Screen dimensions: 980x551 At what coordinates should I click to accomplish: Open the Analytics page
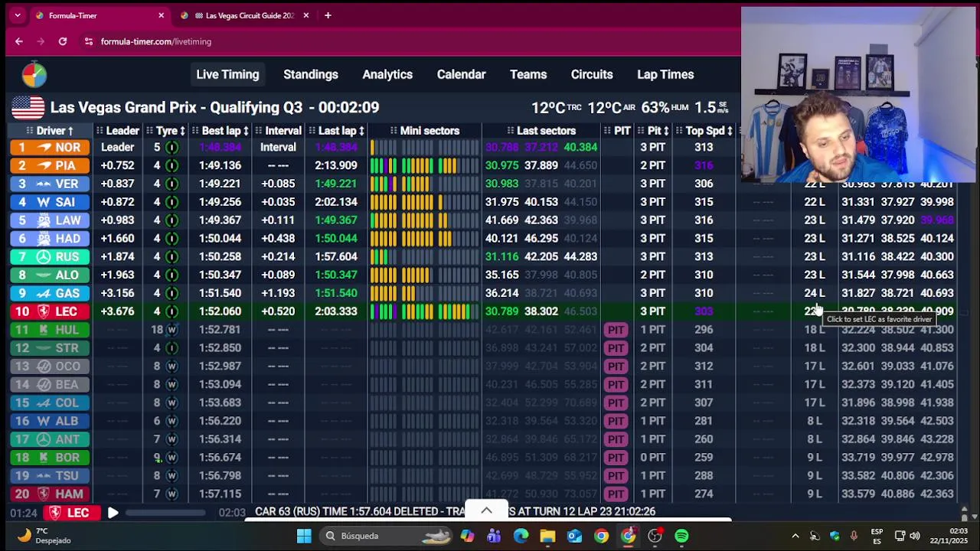pyautogui.click(x=387, y=74)
